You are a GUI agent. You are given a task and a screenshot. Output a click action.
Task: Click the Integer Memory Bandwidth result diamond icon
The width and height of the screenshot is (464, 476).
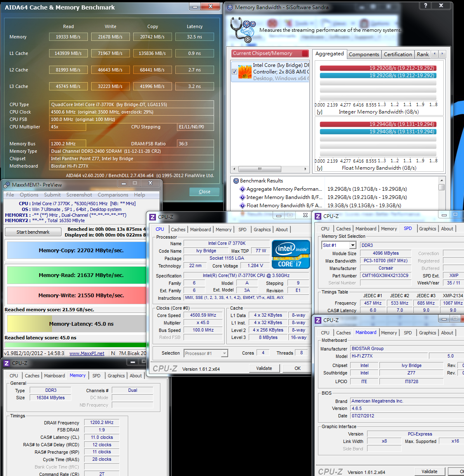pyautogui.click(x=243, y=197)
